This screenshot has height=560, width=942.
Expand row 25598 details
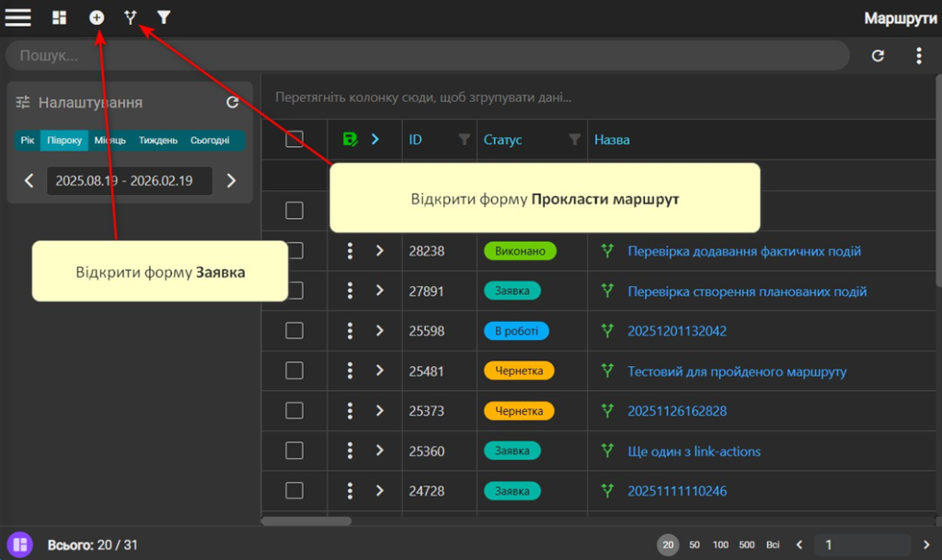click(379, 331)
